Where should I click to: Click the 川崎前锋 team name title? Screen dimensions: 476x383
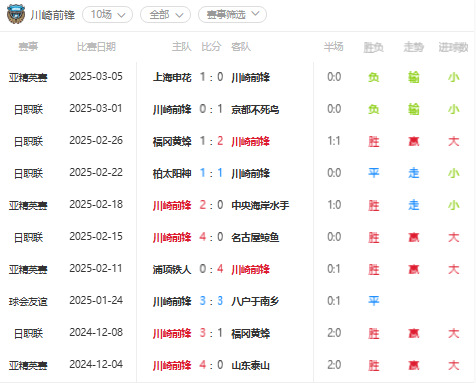[x=53, y=15]
